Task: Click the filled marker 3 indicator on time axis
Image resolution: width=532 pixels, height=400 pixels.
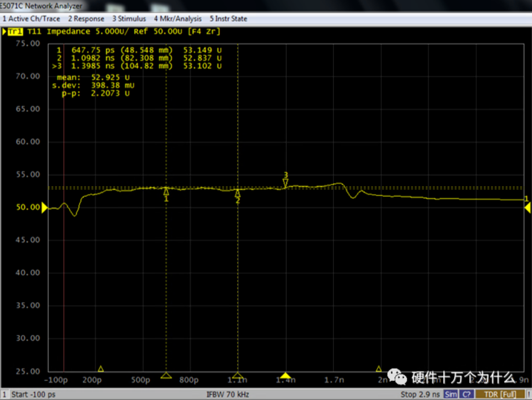Action: tap(285, 376)
